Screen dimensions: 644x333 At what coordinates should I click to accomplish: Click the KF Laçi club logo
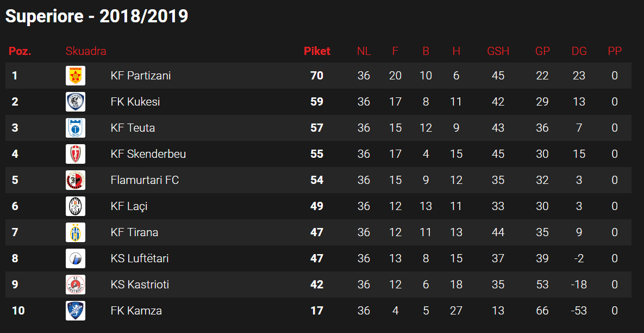pyautogui.click(x=76, y=206)
